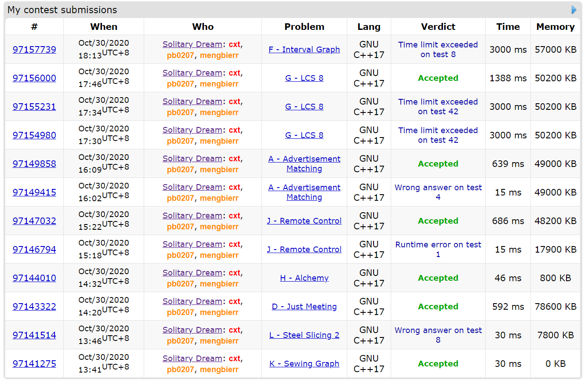Open pb0207 profile in last row
This screenshot has width=588, height=384.
click(180, 370)
